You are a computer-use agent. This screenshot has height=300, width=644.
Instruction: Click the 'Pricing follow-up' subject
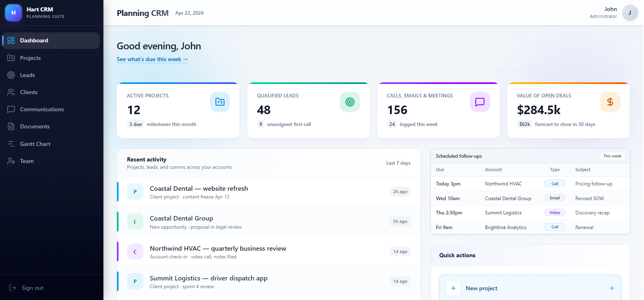coord(593,184)
